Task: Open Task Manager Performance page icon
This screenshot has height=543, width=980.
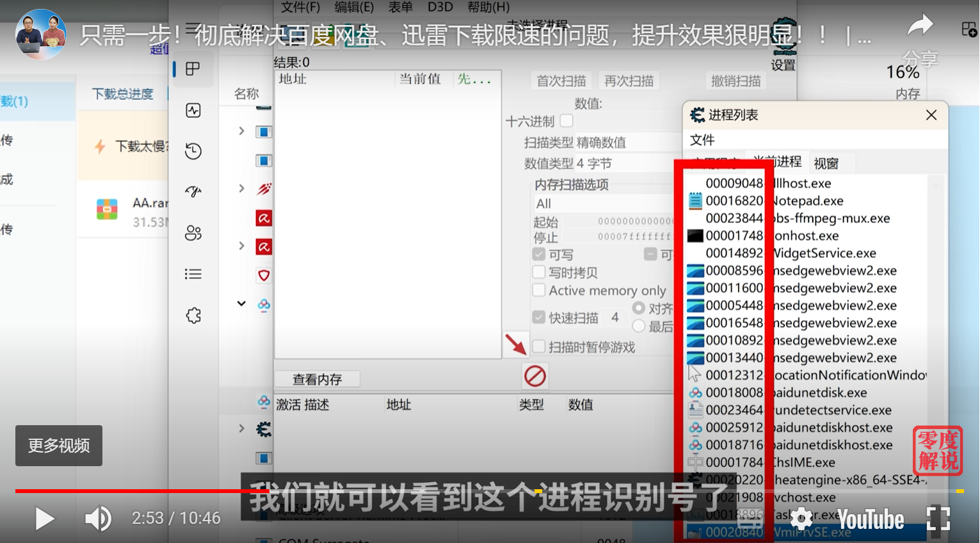Action: (x=193, y=110)
